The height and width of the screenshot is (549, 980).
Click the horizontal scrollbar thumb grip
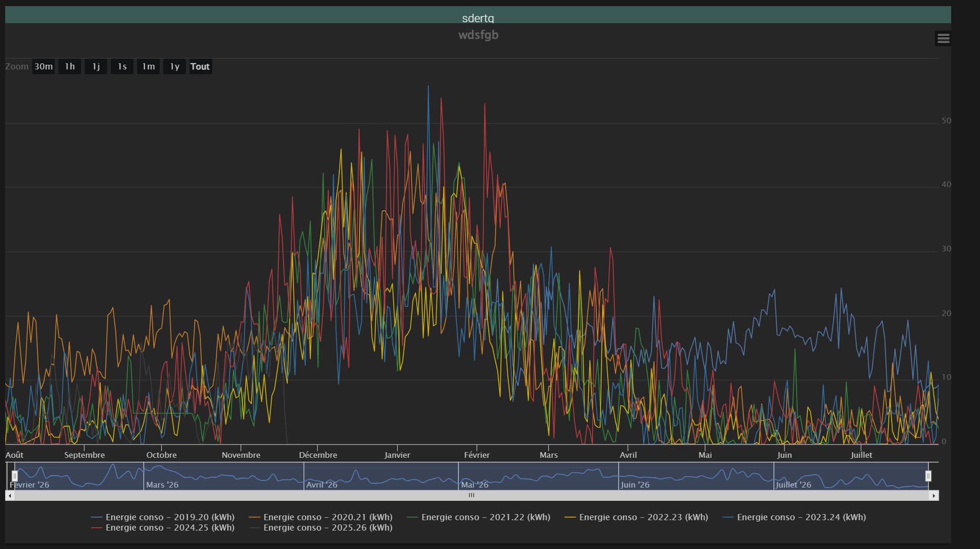(472, 495)
